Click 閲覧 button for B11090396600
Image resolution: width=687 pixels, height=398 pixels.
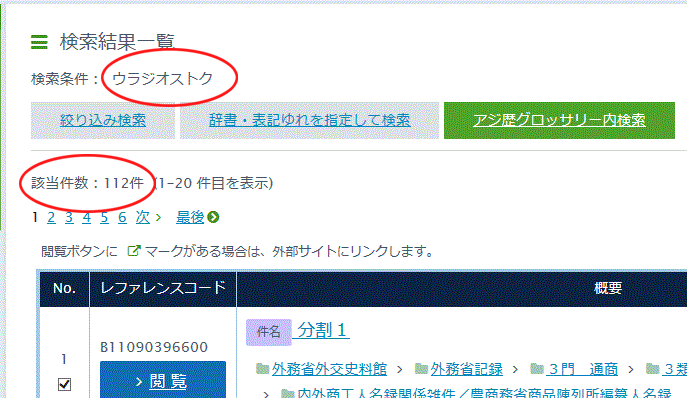click(163, 380)
